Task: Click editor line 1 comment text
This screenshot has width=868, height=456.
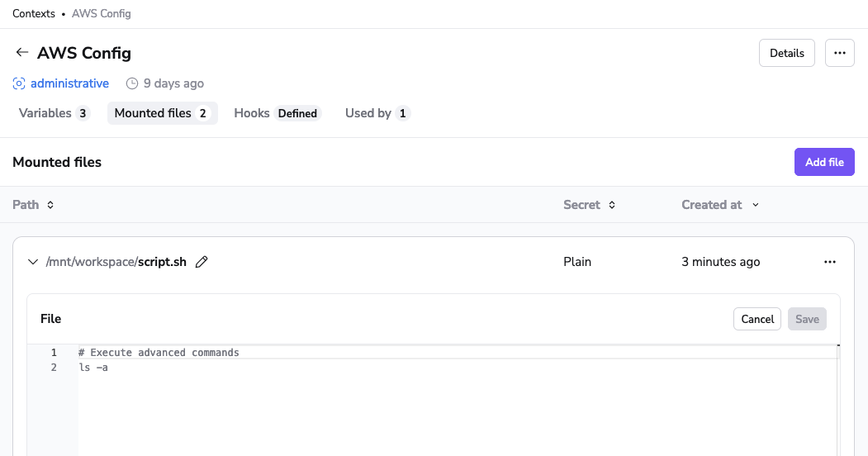Action: point(159,353)
